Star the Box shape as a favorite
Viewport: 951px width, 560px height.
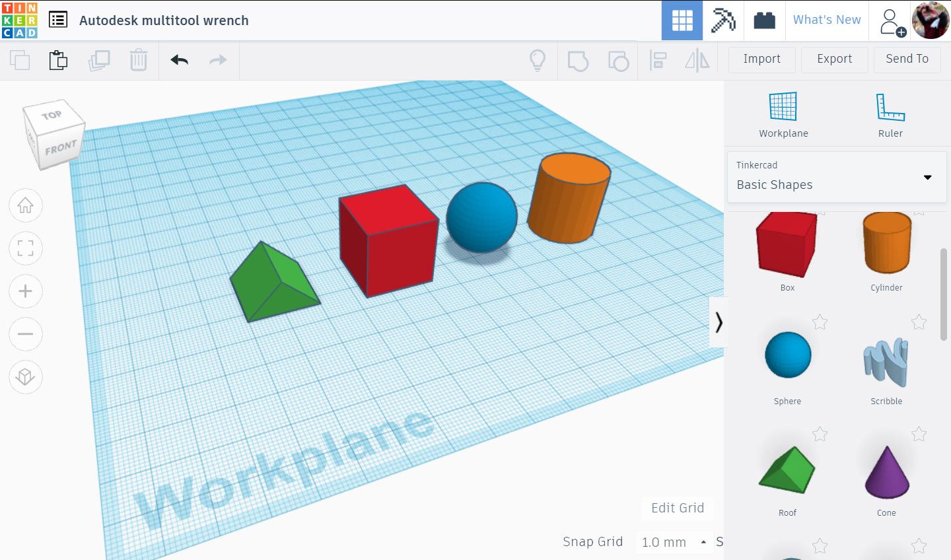(820, 213)
